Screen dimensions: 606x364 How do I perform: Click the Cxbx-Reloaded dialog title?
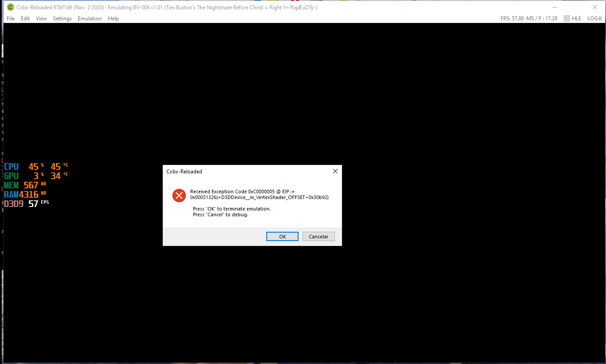[x=184, y=171]
